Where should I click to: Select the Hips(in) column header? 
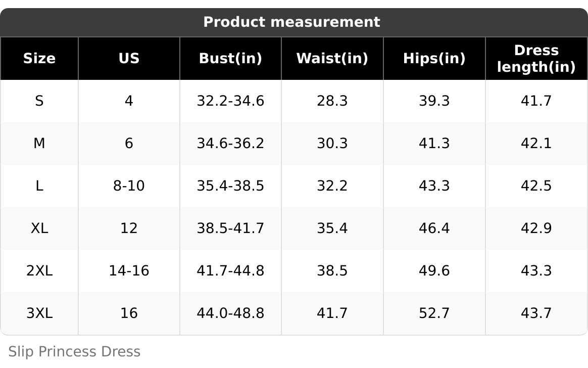[x=434, y=59]
